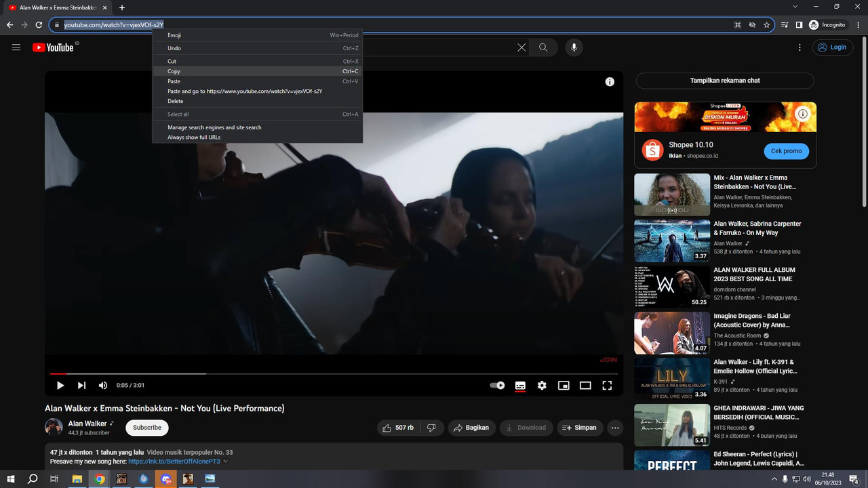Open Chrome side panel icon
Screen dimensions: 868x488
coord(799,25)
